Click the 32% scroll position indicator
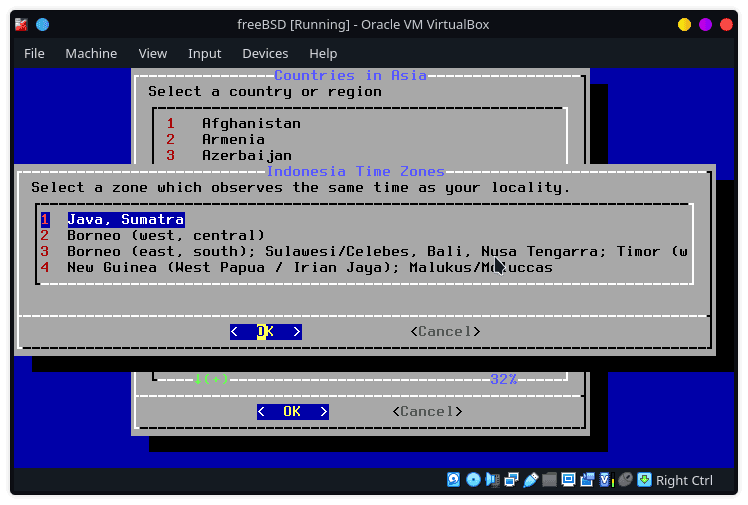The image size is (748, 505). [x=503, y=380]
